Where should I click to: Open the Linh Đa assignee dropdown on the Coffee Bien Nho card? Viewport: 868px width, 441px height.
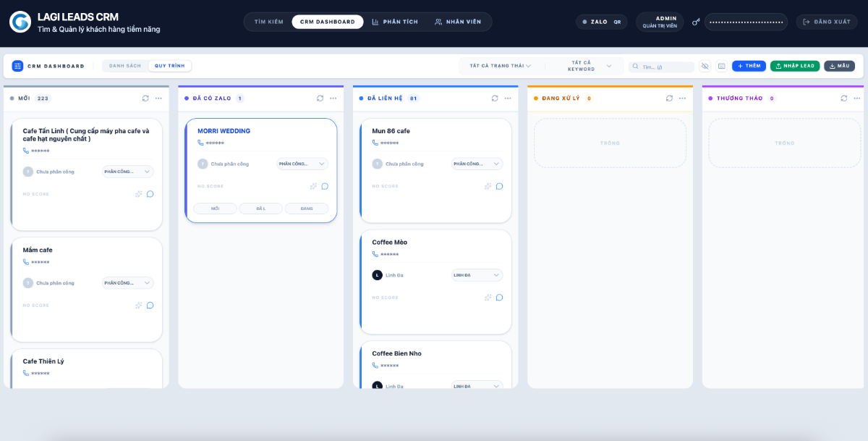pos(477,386)
